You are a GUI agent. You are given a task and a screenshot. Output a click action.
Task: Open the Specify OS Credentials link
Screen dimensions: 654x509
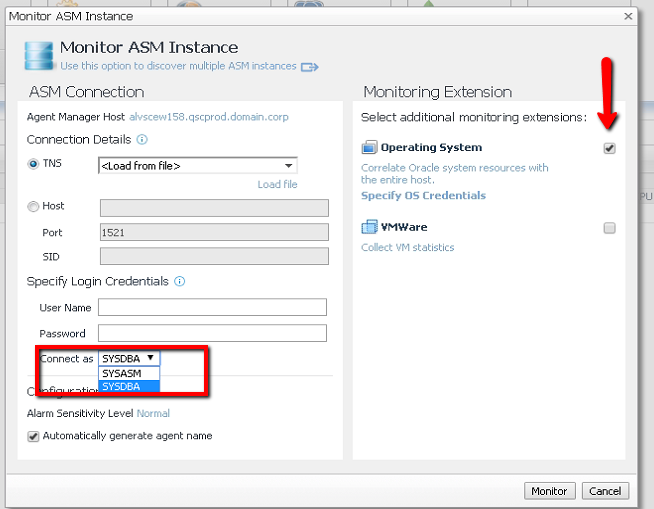[423, 195]
